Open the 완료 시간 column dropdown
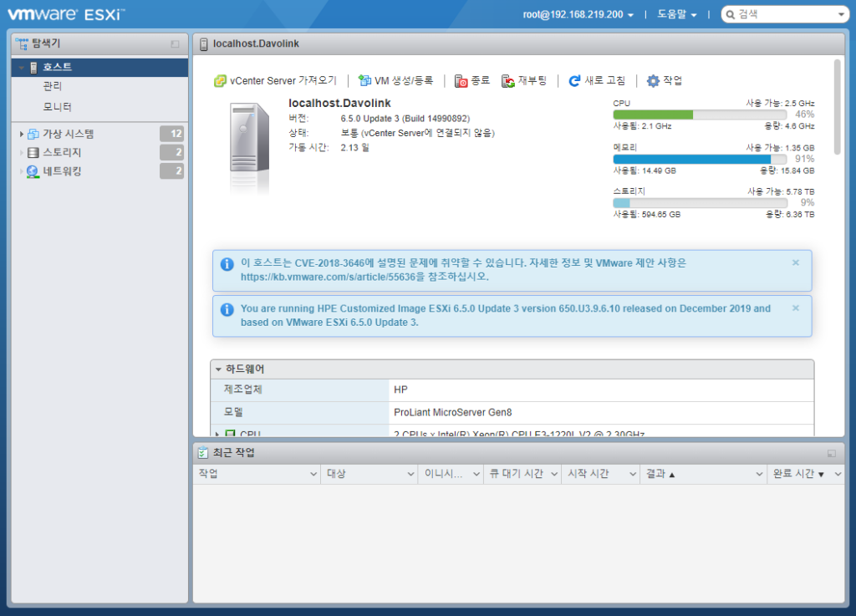This screenshot has height=616, width=856. (838, 474)
